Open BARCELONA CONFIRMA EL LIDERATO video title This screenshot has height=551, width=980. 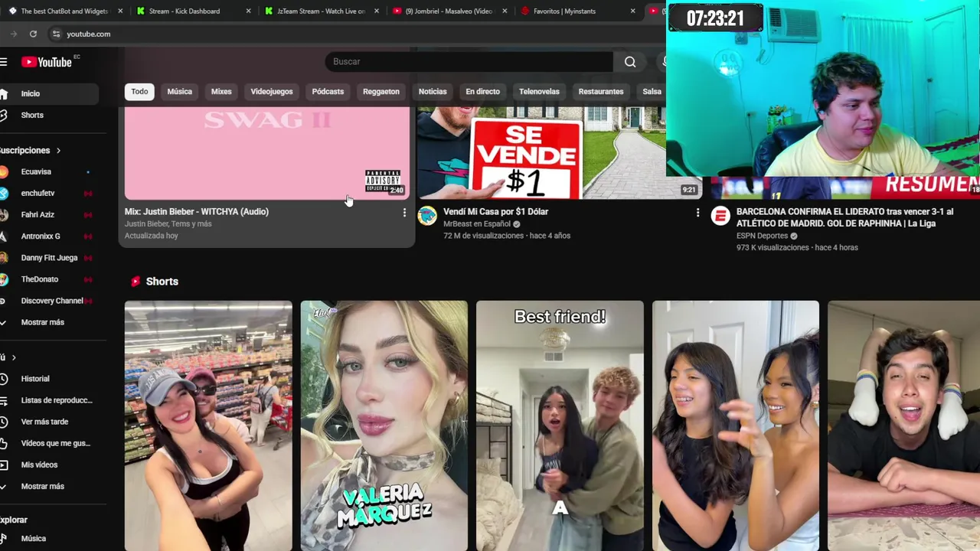pos(845,217)
